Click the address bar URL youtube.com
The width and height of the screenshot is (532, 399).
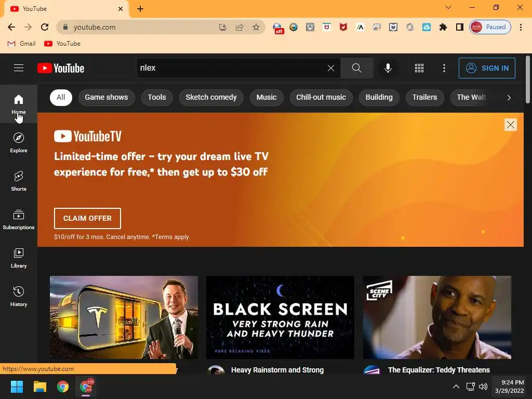95,27
